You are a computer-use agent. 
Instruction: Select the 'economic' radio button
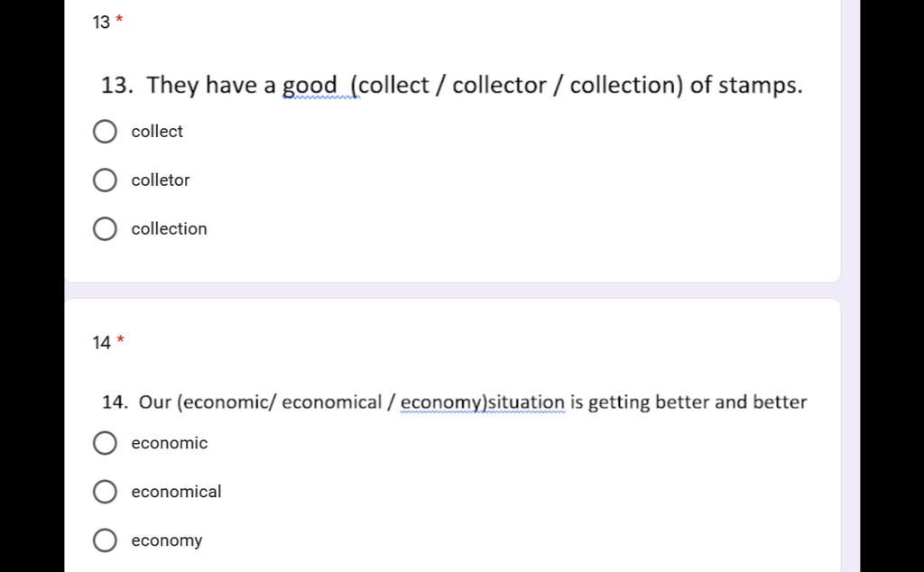pyautogui.click(x=105, y=443)
